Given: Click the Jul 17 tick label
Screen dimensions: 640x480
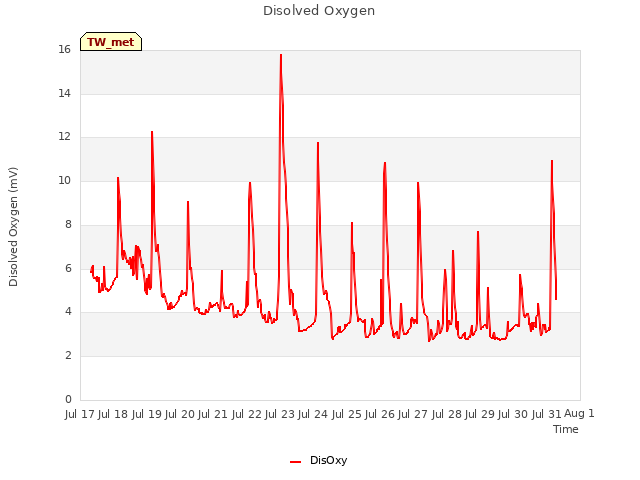Looking at the screenshot, I should click(x=80, y=414).
